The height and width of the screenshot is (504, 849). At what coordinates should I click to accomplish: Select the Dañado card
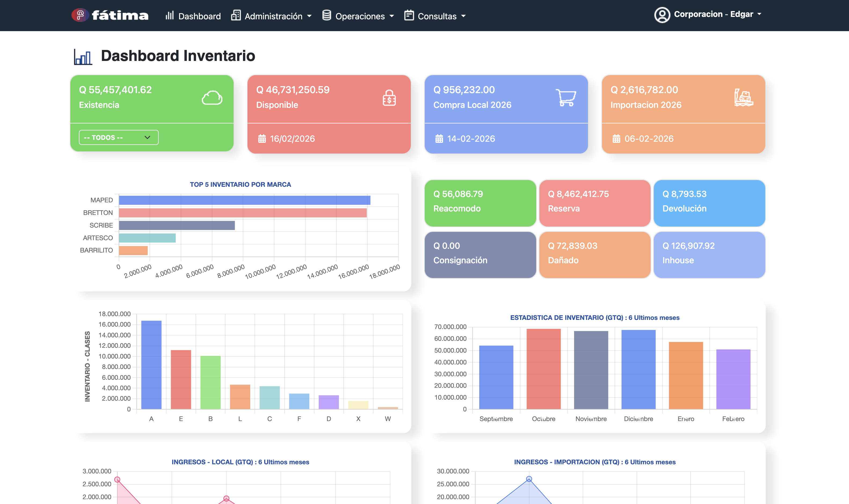pos(594,255)
